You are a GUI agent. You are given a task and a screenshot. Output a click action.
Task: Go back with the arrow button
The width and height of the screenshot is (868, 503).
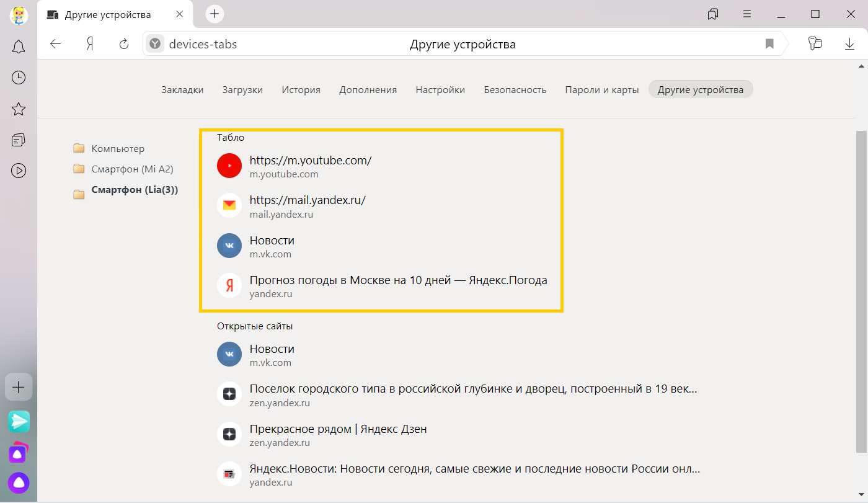[x=56, y=44]
